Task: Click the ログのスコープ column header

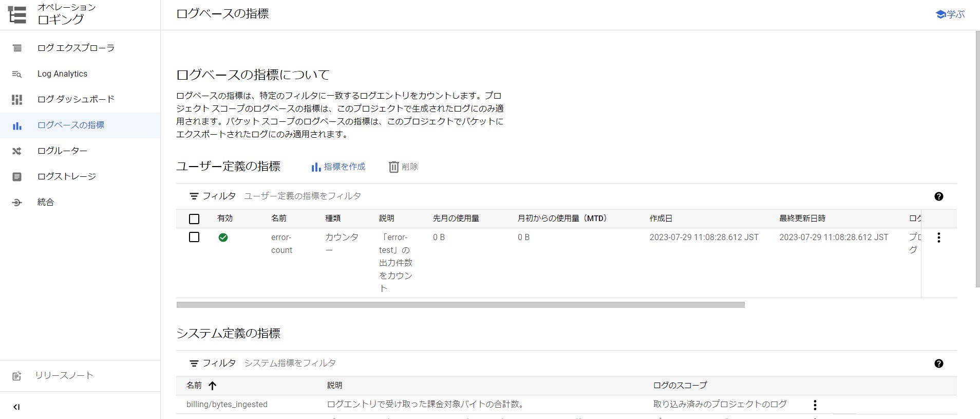Action: coord(680,385)
